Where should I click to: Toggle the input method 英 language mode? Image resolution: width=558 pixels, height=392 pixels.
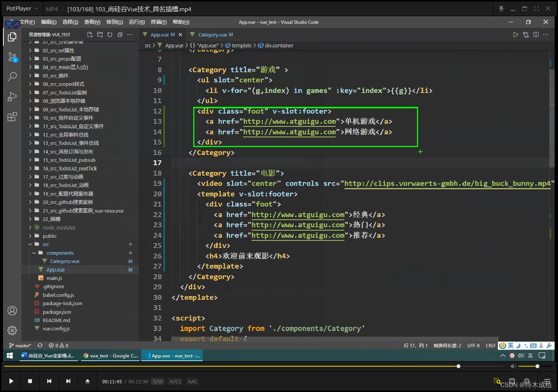(511, 345)
